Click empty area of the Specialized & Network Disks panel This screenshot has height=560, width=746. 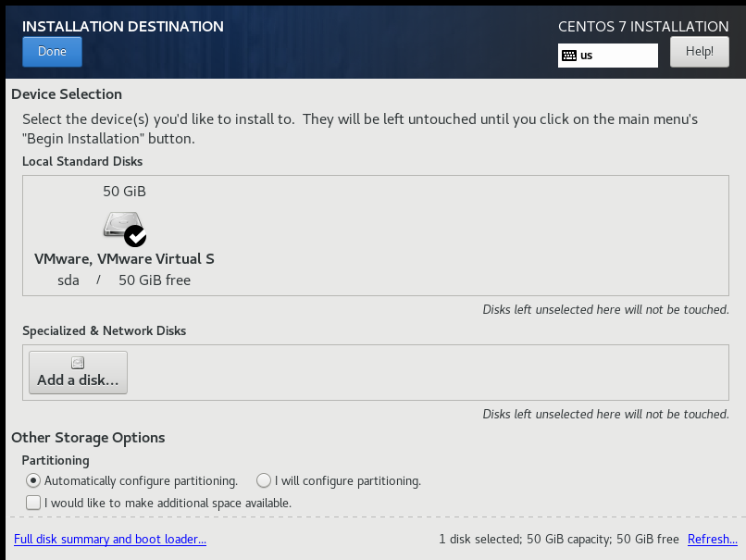coord(429,372)
